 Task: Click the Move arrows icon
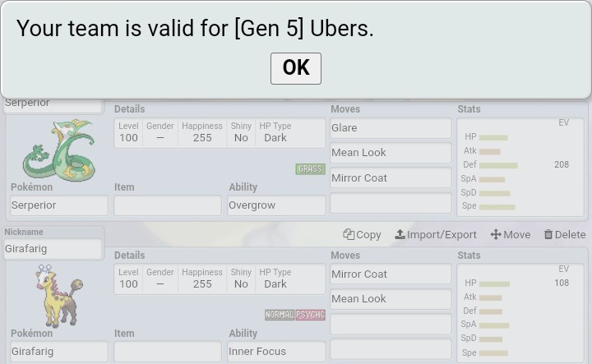click(496, 234)
